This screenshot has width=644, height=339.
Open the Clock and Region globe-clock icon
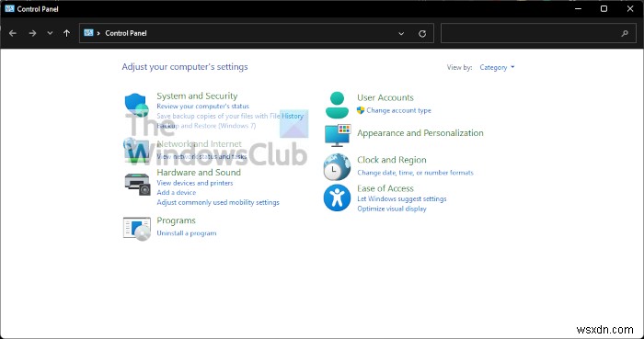point(337,167)
